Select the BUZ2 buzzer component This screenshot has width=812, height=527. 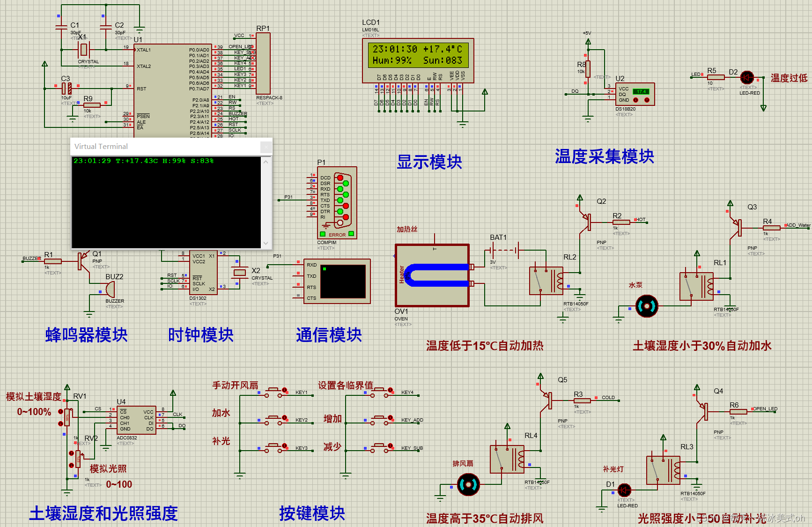click(x=110, y=289)
